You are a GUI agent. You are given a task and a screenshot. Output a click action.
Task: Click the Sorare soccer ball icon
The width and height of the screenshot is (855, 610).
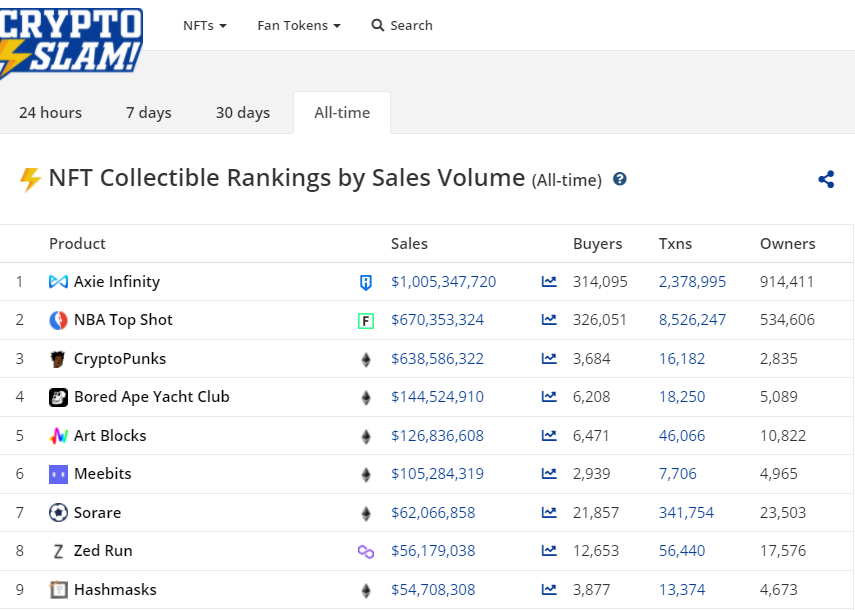[x=58, y=512]
